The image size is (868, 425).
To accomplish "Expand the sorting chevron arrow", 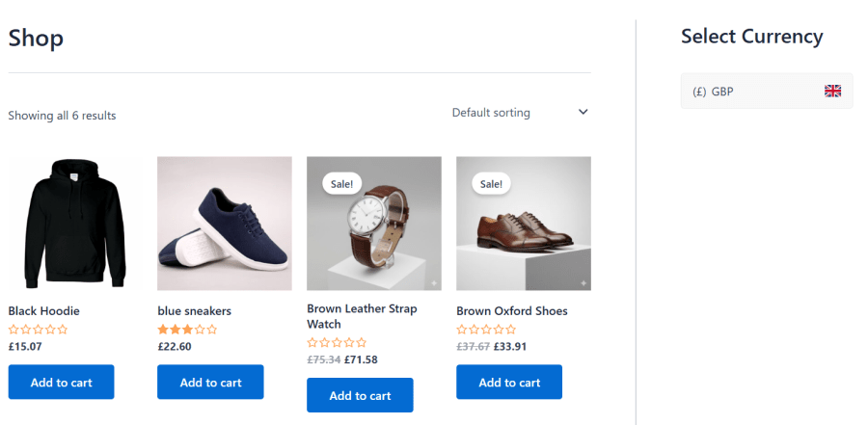I will coord(583,113).
